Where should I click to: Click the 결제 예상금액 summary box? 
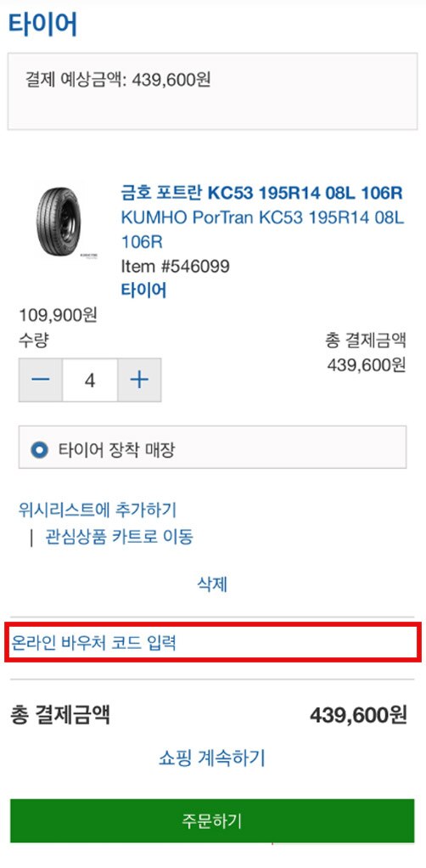click(212, 92)
